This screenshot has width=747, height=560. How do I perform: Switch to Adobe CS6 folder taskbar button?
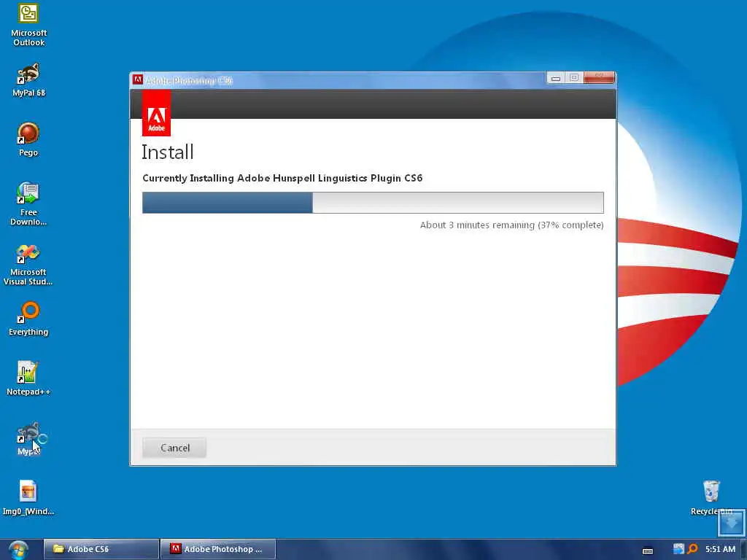[x=101, y=549]
